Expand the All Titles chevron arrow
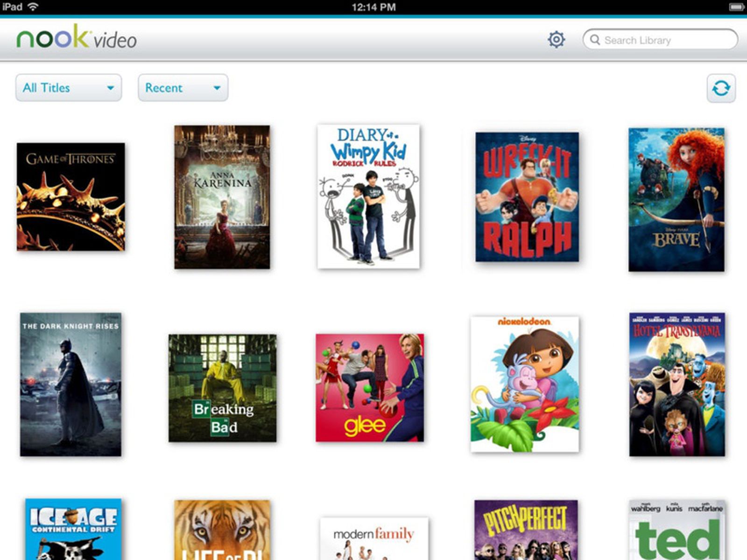Screen dimensions: 747x560 (111, 88)
